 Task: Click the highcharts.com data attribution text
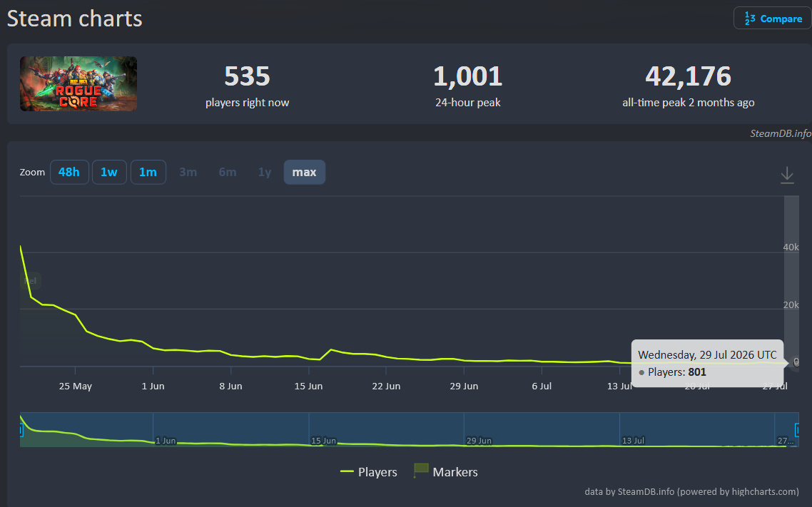coord(691,491)
